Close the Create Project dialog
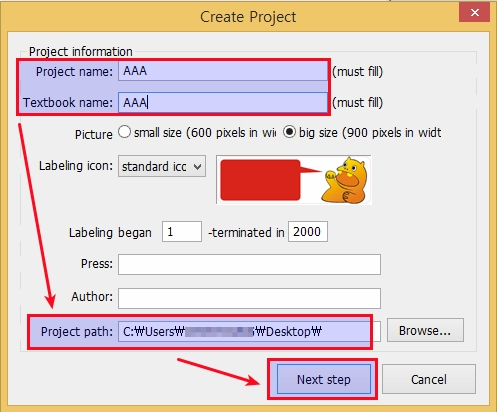Viewport: 497px width, 412px height. tap(474, 13)
